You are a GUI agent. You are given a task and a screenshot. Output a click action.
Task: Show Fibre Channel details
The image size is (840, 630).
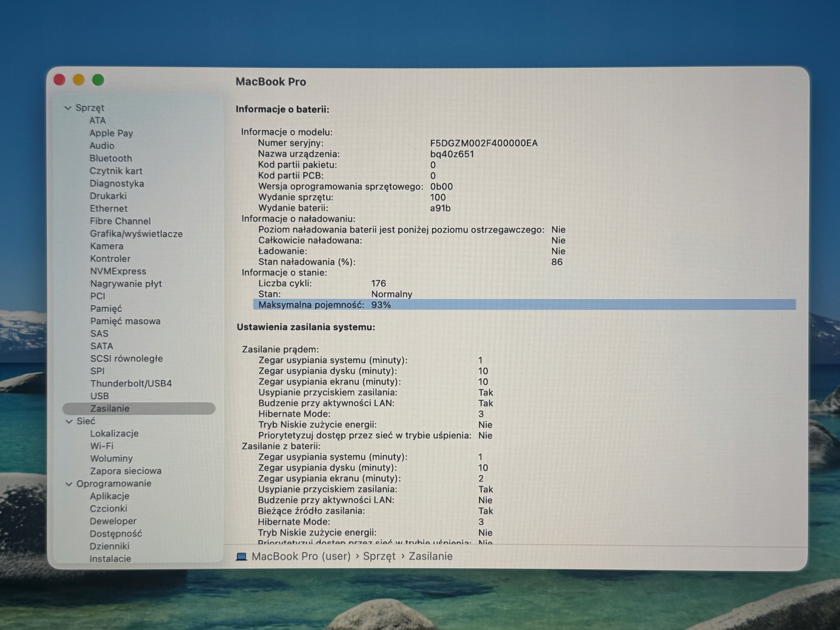(x=120, y=221)
